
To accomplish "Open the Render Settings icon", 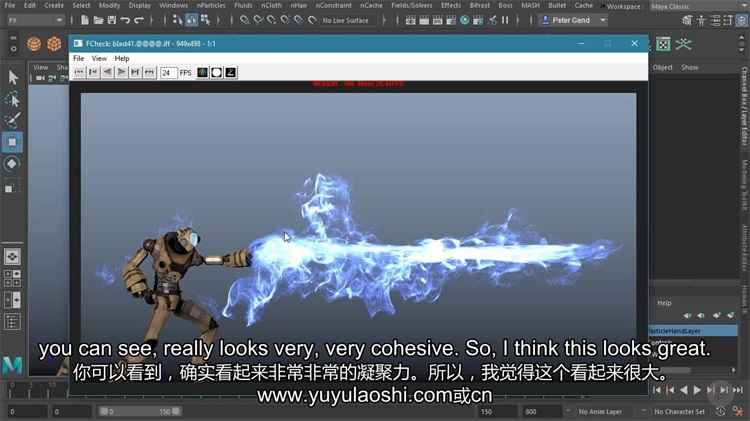I will (x=451, y=20).
